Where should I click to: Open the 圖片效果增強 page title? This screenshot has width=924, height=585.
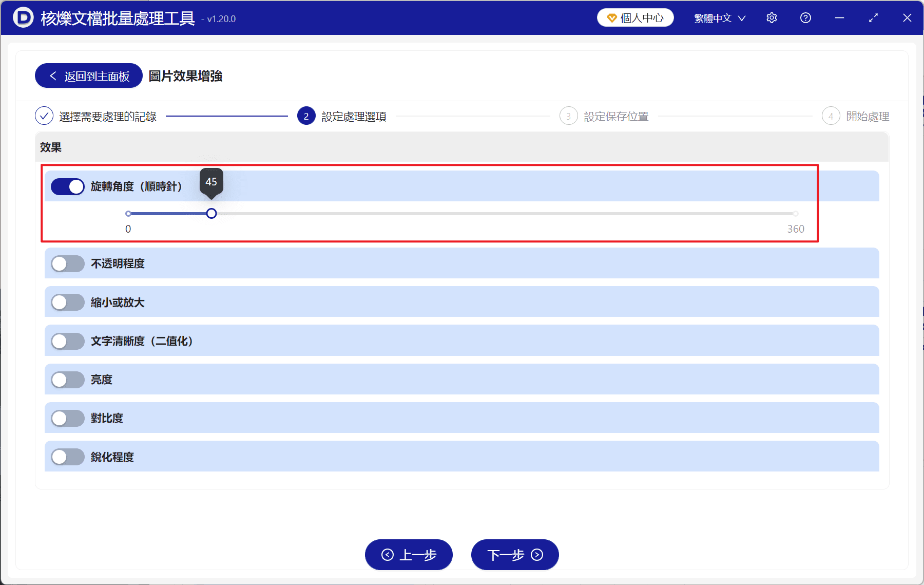[x=185, y=76]
